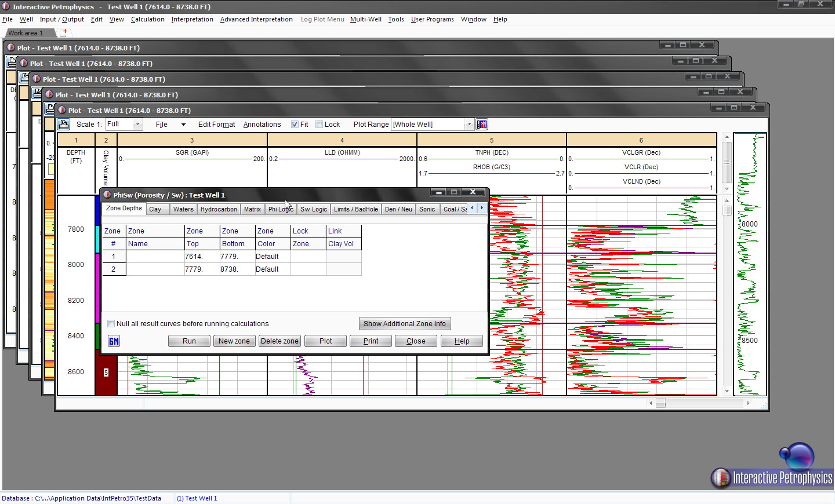Click the LLD (OHMM) curve header
Image resolution: width=835 pixels, height=504 pixels.
point(342,153)
